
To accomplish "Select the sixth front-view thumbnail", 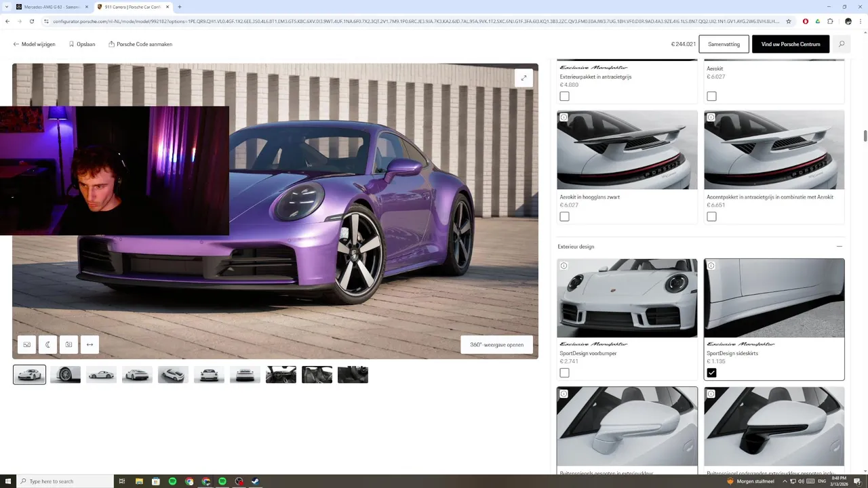I will [209, 375].
